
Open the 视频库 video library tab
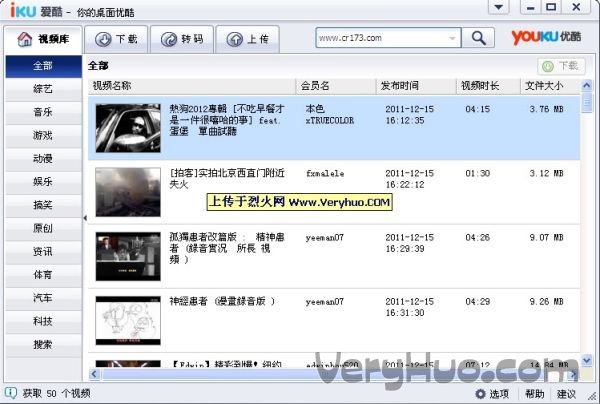[x=43, y=39]
